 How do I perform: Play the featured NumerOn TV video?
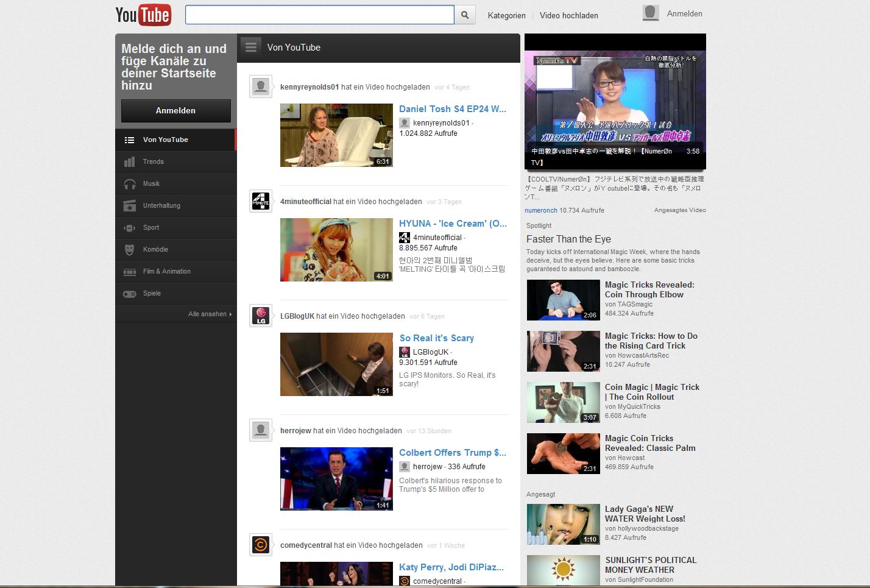tap(615, 102)
